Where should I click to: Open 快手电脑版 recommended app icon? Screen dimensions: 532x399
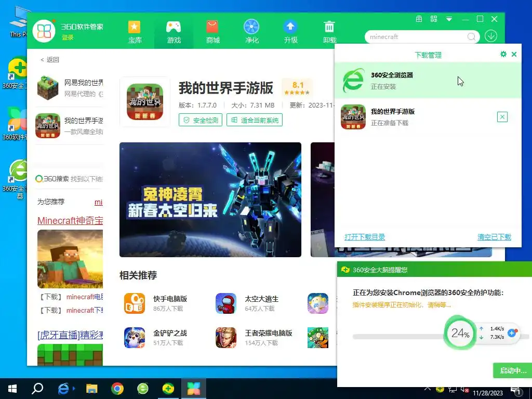(135, 303)
